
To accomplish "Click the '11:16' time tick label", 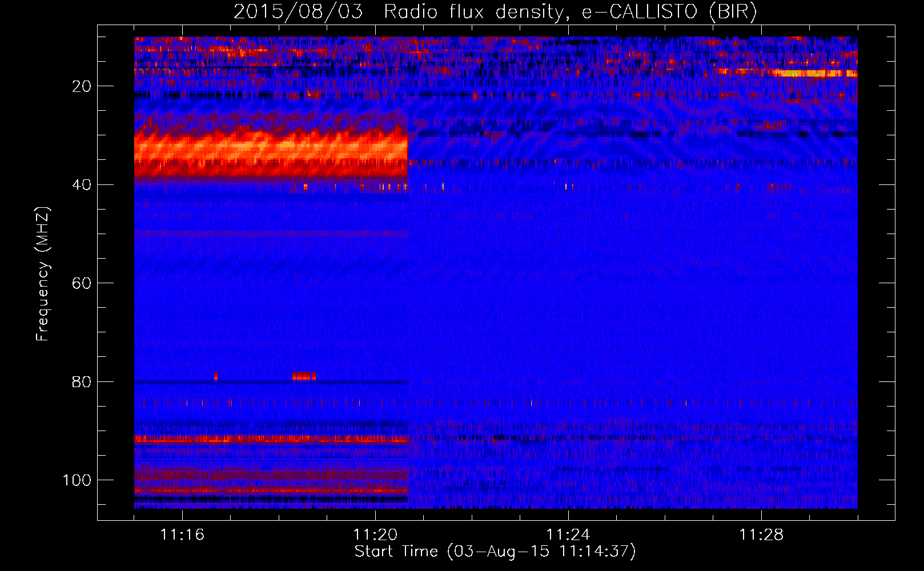I will click(182, 535).
